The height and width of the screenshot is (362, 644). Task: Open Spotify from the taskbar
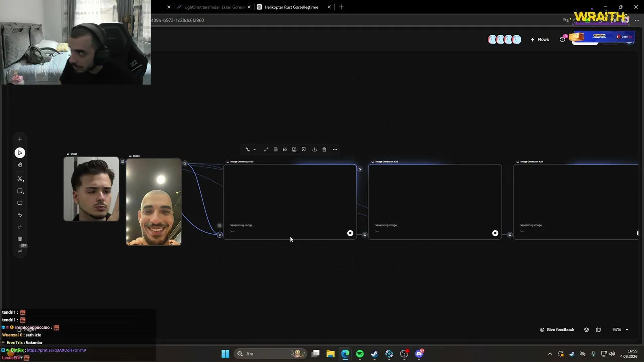pyautogui.click(x=360, y=354)
